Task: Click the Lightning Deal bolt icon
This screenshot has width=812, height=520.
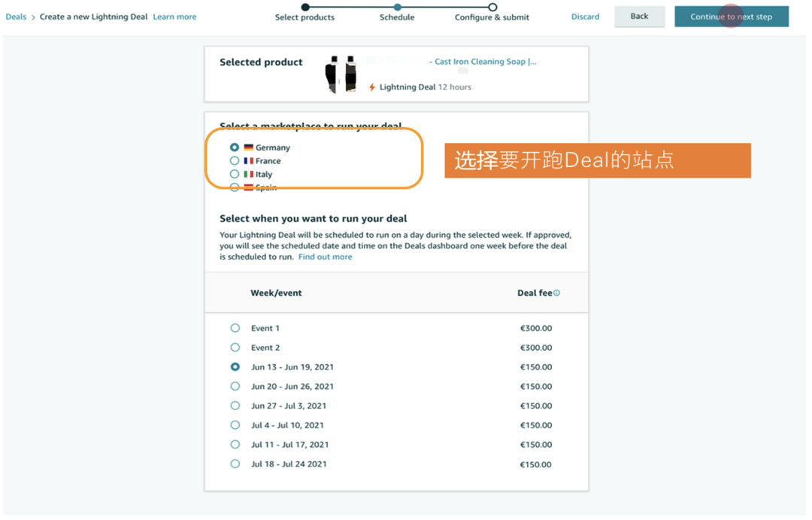Action: coord(371,87)
